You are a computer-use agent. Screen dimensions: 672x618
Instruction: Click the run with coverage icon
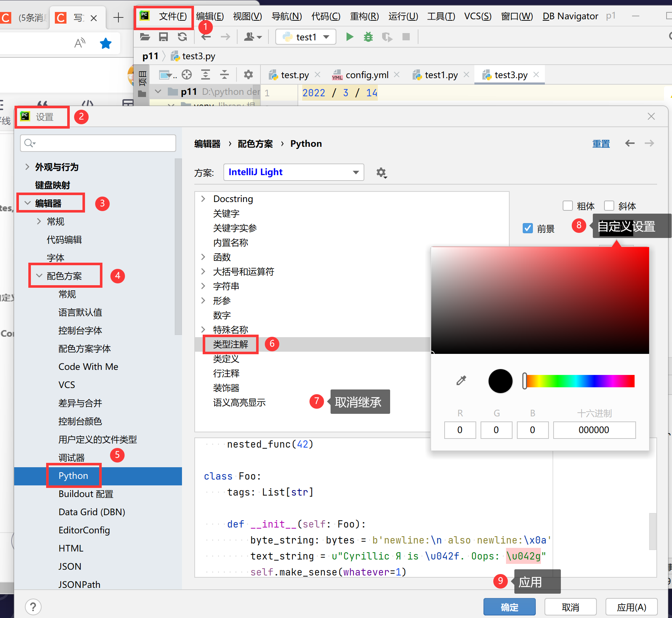click(387, 37)
